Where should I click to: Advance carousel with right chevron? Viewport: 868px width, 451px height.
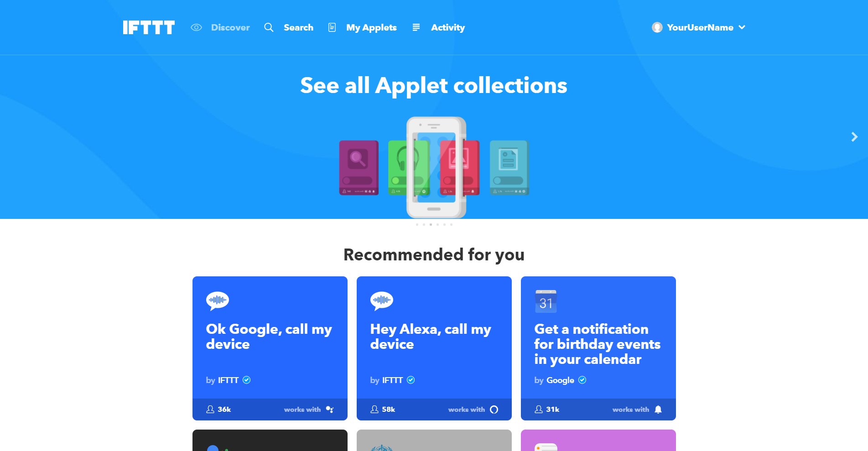854,137
